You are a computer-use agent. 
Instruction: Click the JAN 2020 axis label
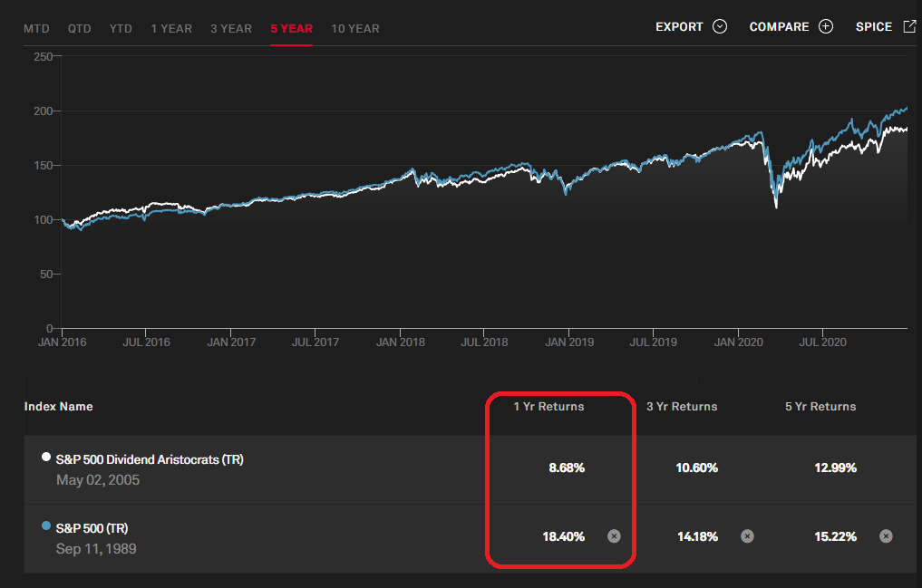pos(739,342)
